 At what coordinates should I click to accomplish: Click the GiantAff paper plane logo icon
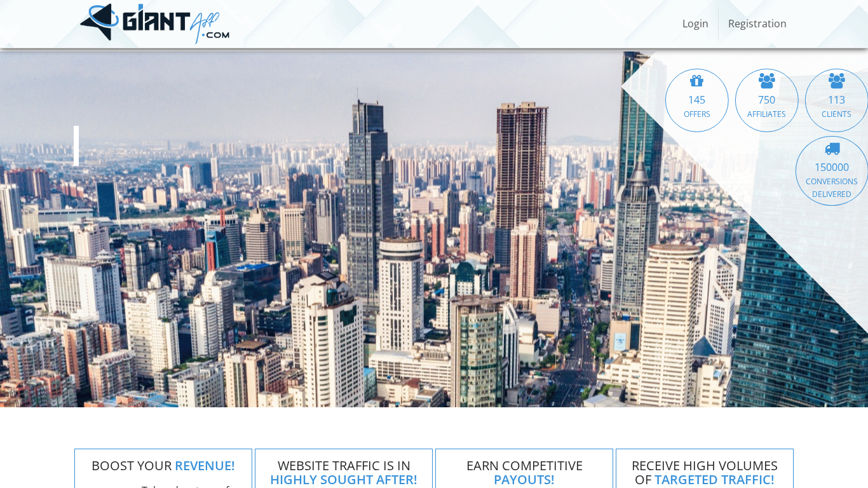100,22
